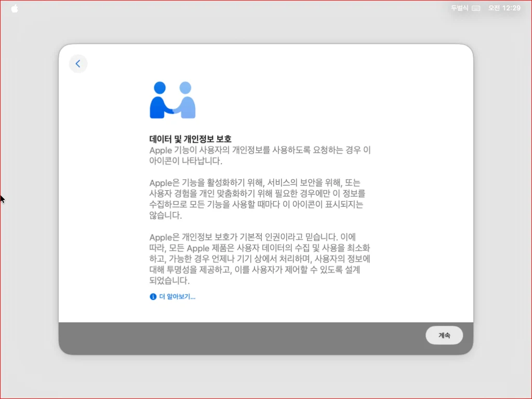532x399 pixels.
Task: Click the blue handshake privacy icon
Action: [172, 100]
